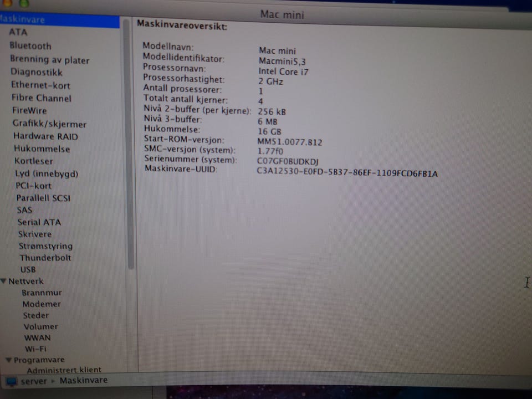Click the Maskinvare-UUID value
Screen dimensions: 532x399
pyautogui.click(x=347, y=173)
